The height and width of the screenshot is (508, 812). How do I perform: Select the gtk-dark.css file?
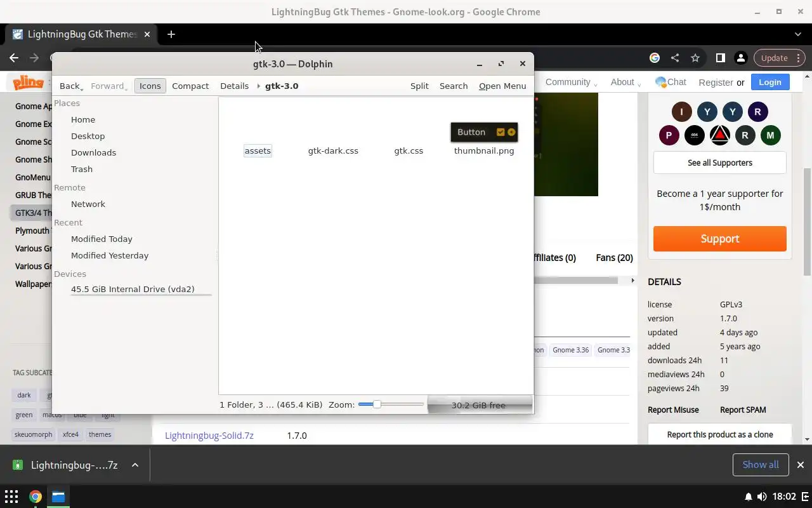pos(333,150)
